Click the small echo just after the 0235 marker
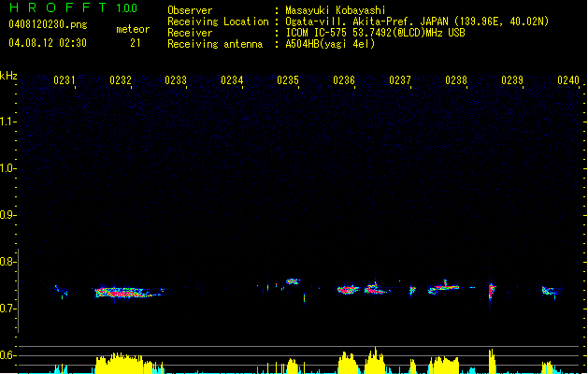Image resolution: width=588 pixels, height=374 pixels. 293,281
